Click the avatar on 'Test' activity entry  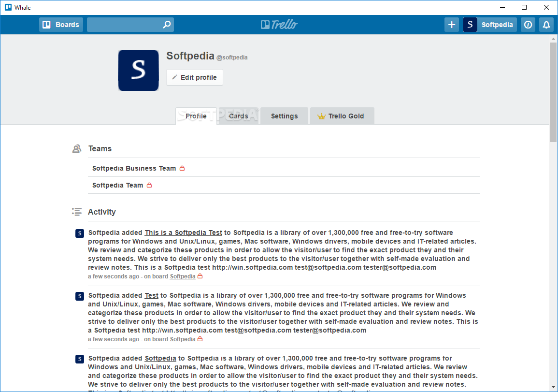(80, 296)
